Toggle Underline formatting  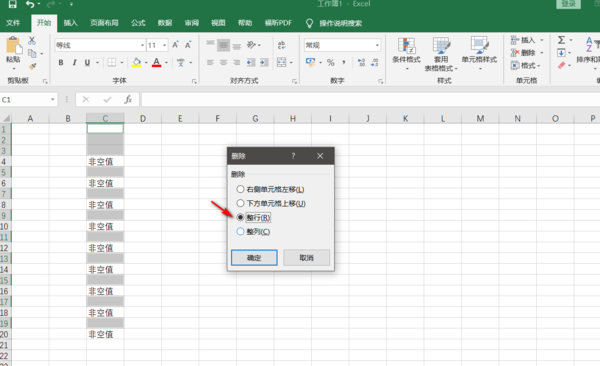tap(88, 62)
